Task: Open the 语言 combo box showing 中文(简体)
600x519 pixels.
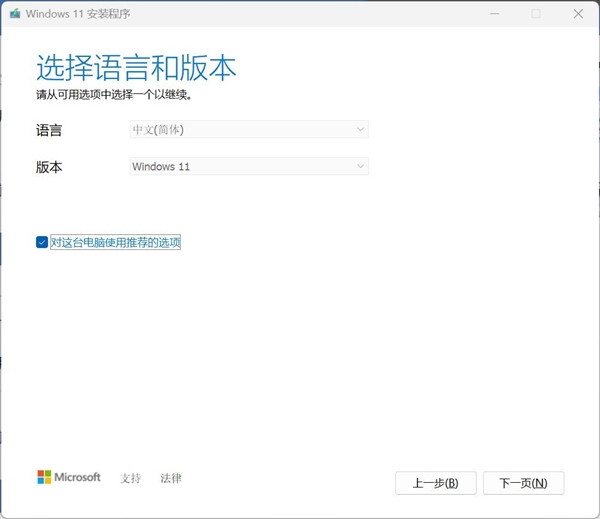Action: [248, 129]
